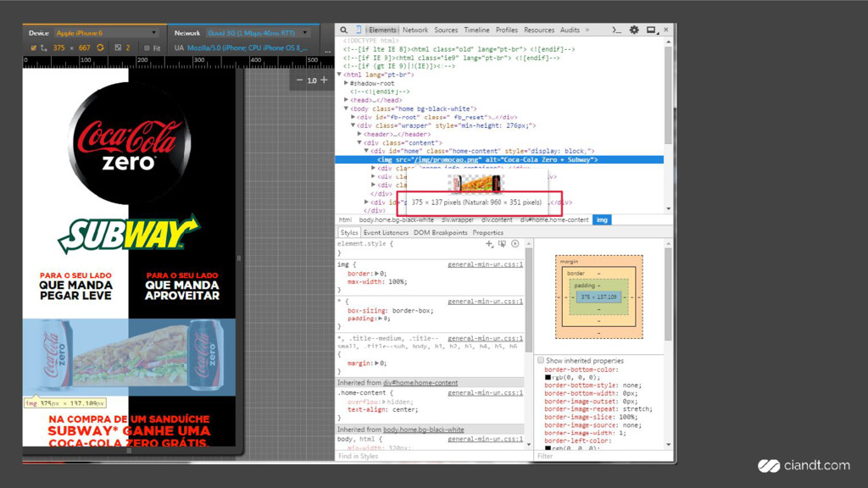Collapse the body home bg-black-white node

tap(346, 108)
